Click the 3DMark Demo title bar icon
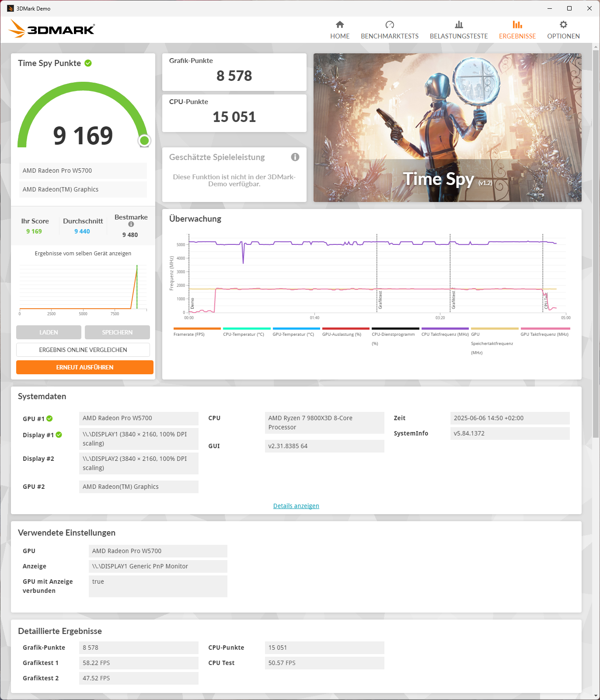This screenshot has height=700, width=600. click(10, 8)
